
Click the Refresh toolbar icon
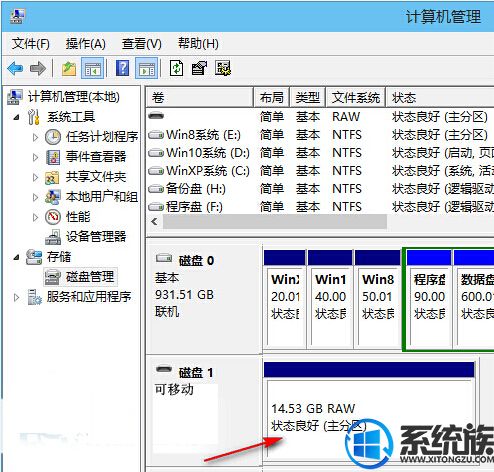click(x=176, y=68)
